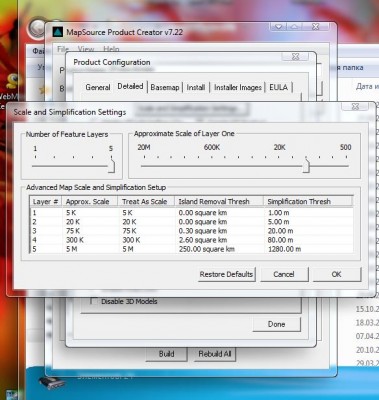The height and width of the screenshot is (400, 379).
Task: Toggle the Disable 3D Models checkbox
Action: point(94,301)
